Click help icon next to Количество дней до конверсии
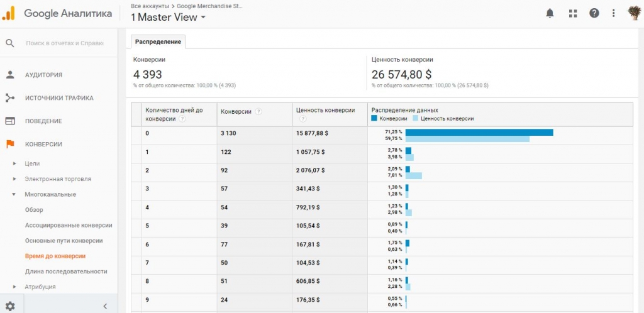This screenshot has width=644, height=313. click(x=182, y=119)
